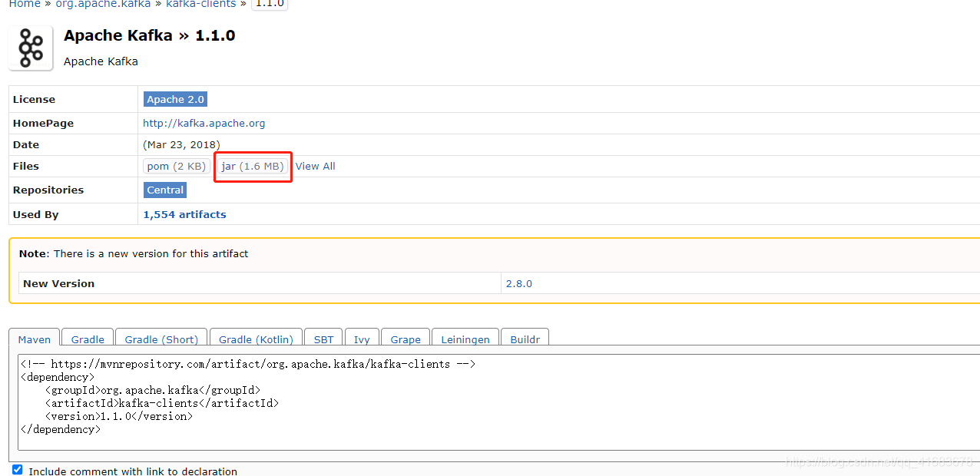Click the date text (Mar 23, 2018)

(x=181, y=144)
